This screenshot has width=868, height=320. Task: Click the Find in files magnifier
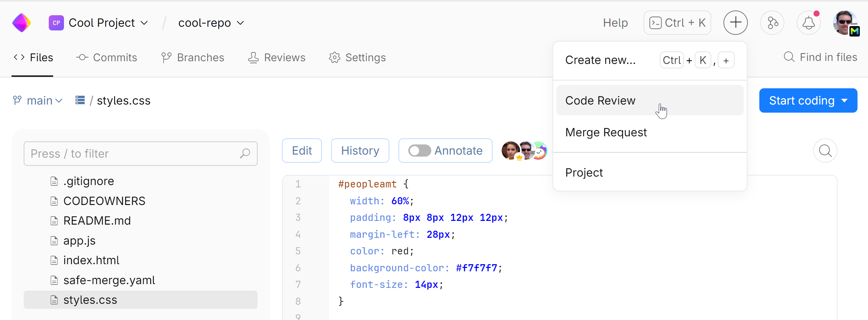(789, 57)
